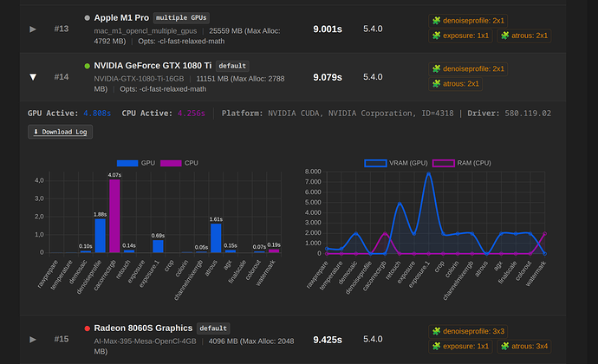
Task: Click the green status dot beside GTX 1080 Ti
Action: coord(87,66)
